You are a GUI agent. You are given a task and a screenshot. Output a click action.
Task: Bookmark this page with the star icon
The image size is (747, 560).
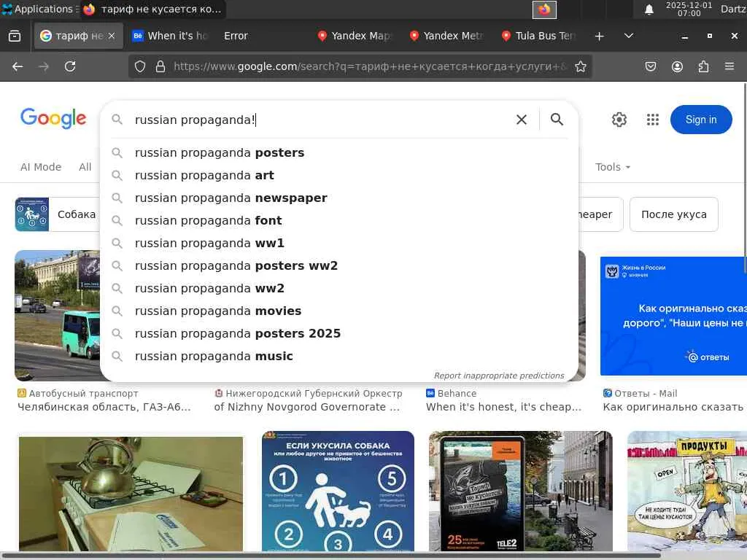580,66
